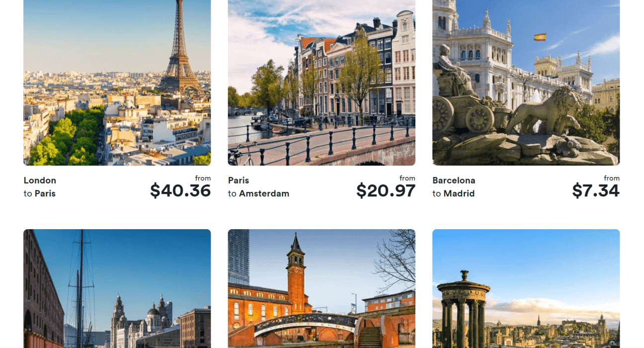Click the Spanish flag in the Madrid photo
The height and width of the screenshot is (348, 644).
point(540,37)
